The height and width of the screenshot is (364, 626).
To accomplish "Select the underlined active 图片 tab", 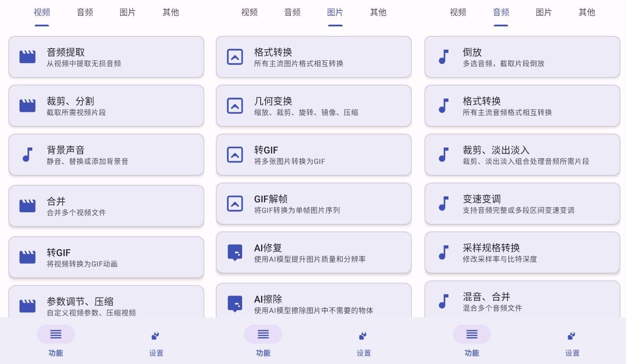I will (x=335, y=13).
